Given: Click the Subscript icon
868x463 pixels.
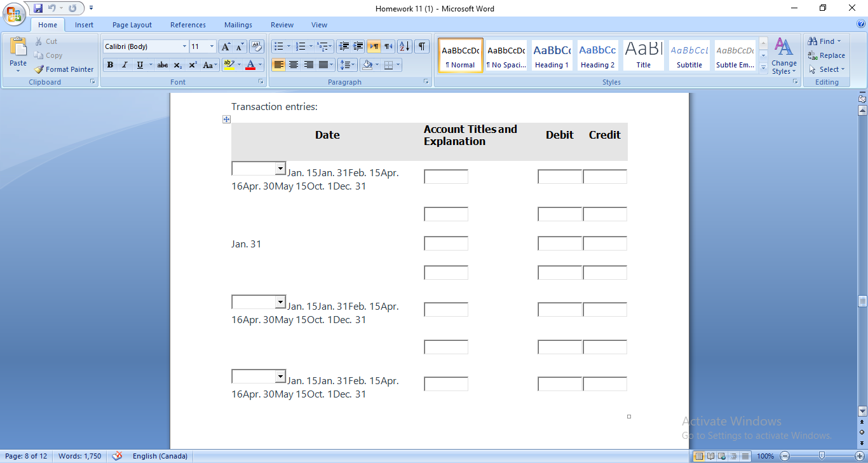Looking at the screenshot, I should (177, 64).
